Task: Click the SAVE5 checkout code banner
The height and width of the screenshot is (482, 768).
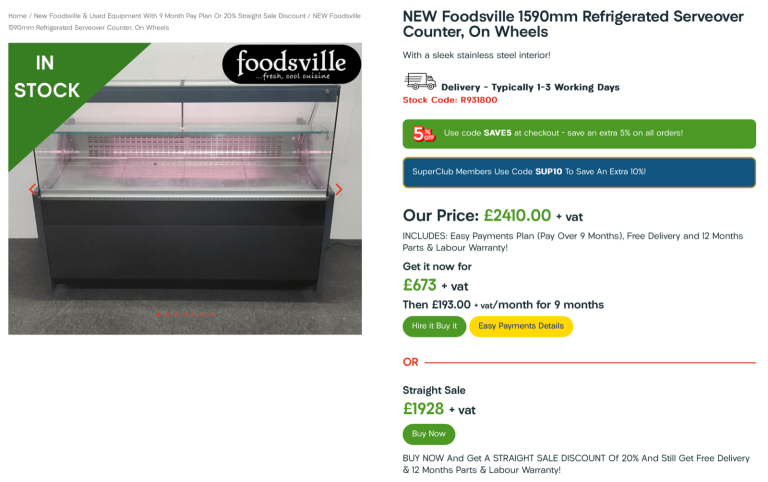Action: tap(579, 133)
